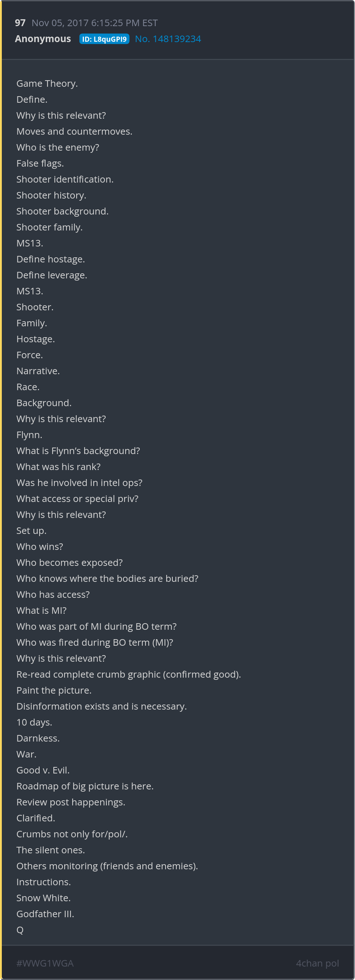Click the #WWG1WGA hashtag
Viewport: 355px width, 980px height.
click(x=45, y=963)
